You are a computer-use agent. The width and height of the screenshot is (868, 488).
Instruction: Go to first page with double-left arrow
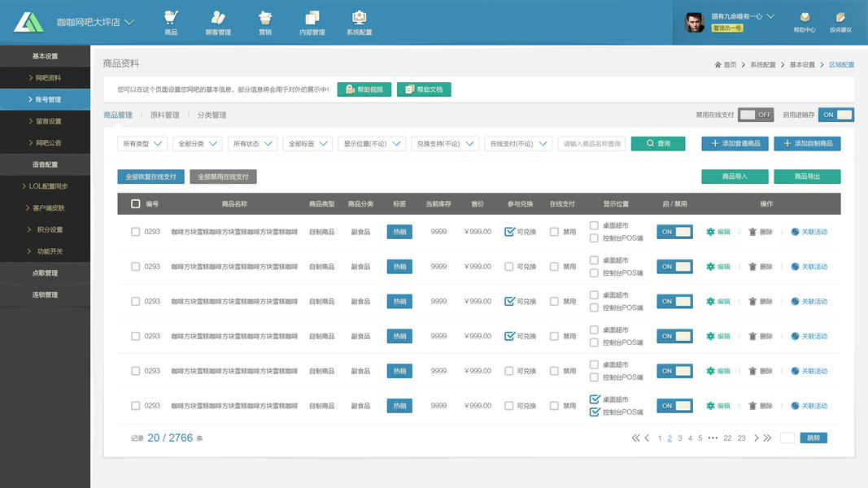(635, 438)
